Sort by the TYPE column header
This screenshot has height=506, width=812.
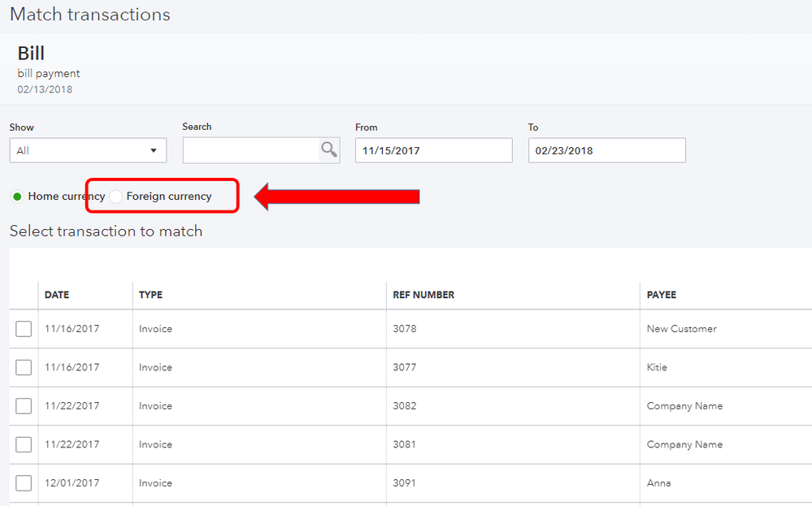150,295
